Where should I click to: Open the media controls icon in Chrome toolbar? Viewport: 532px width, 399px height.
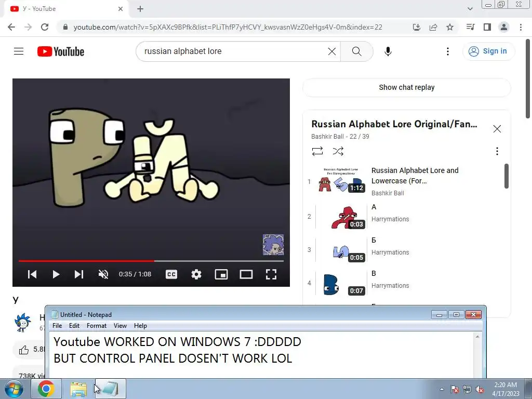(x=470, y=27)
